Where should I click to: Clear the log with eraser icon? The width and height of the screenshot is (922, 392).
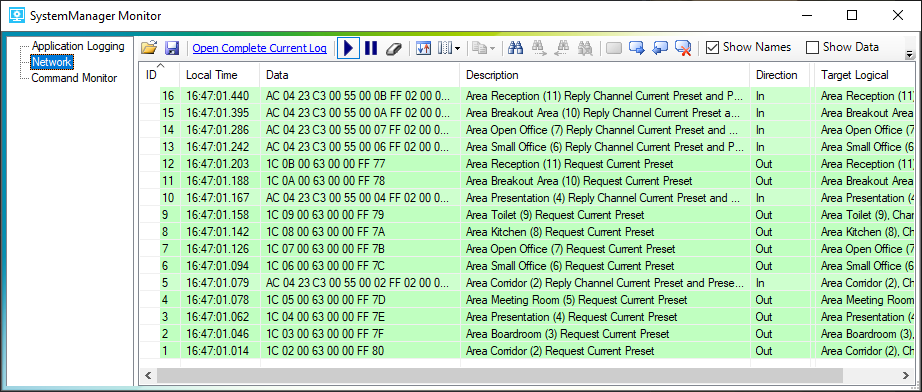pos(393,48)
